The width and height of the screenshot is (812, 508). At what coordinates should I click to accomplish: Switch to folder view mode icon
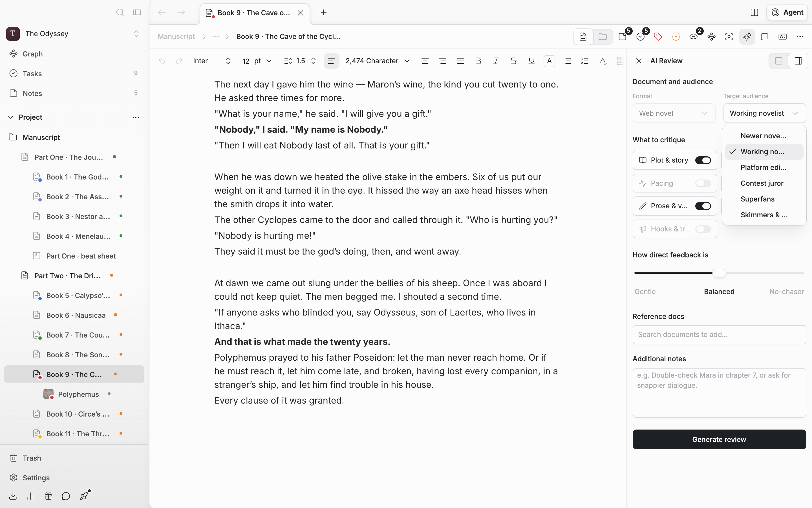[x=603, y=37]
